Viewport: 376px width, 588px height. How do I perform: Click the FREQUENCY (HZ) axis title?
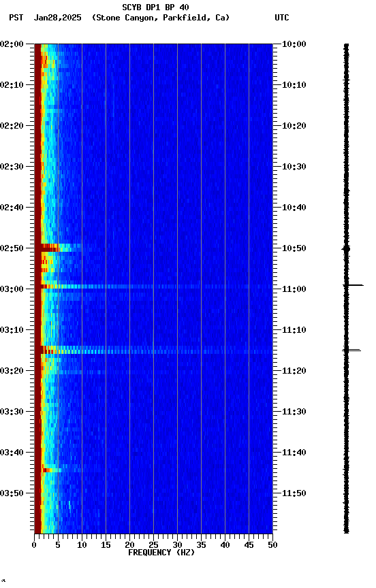coord(161,553)
